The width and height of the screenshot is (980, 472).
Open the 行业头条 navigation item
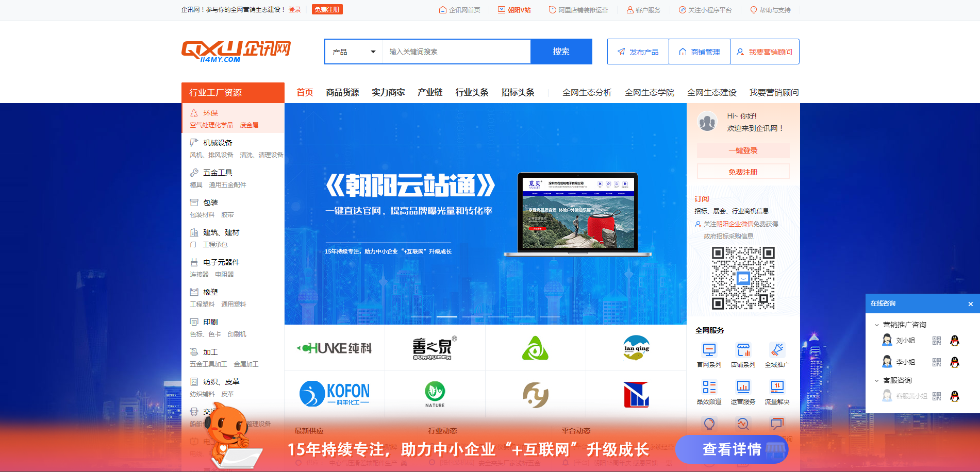coord(472,92)
